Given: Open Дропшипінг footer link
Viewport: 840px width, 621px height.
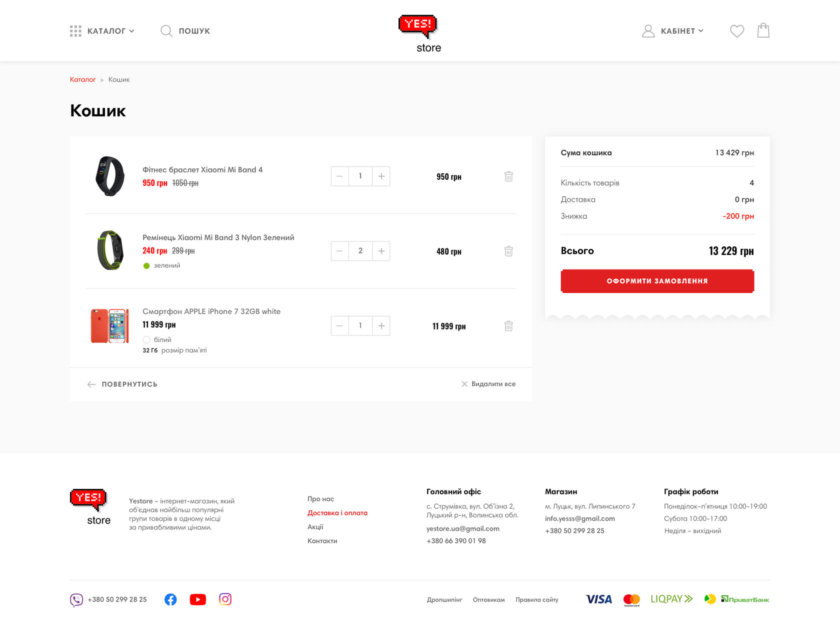Looking at the screenshot, I should [x=444, y=600].
